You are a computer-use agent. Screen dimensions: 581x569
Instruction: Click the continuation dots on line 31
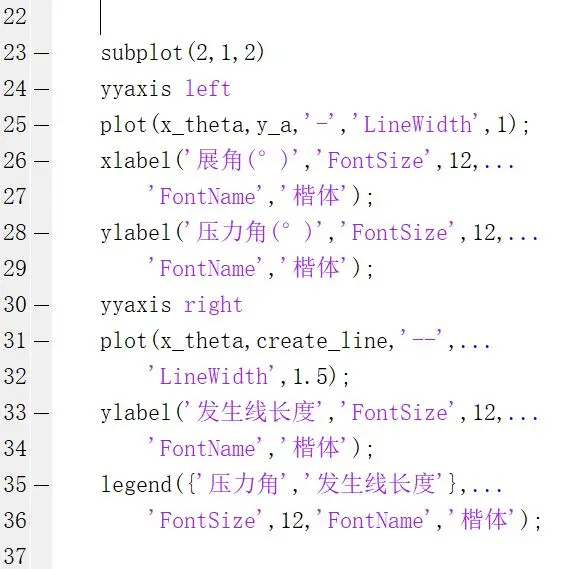pos(475,347)
